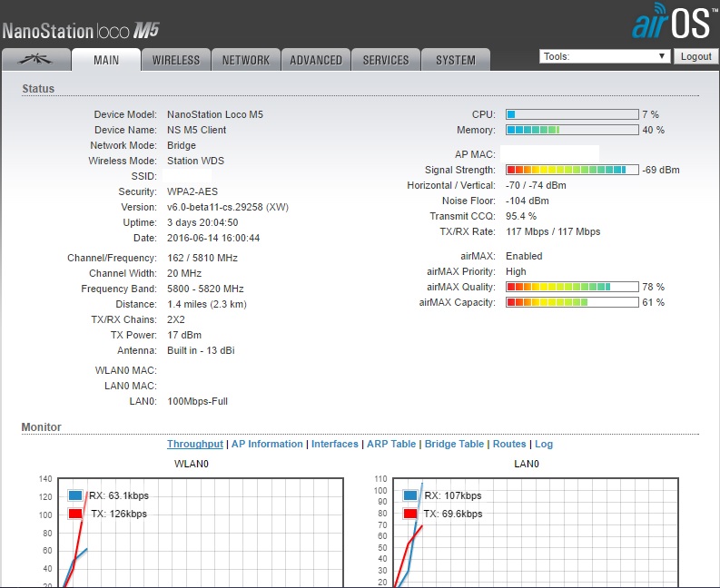Select the uptime value '3 days 20:04:50'
The image size is (720, 588).
click(x=202, y=222)
